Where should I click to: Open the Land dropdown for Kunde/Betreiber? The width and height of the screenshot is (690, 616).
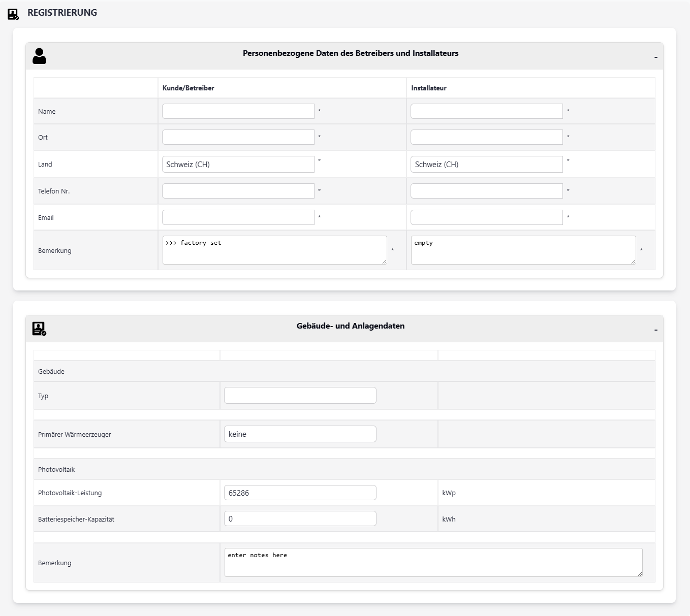pyautogui.click(x=238, y=164)
